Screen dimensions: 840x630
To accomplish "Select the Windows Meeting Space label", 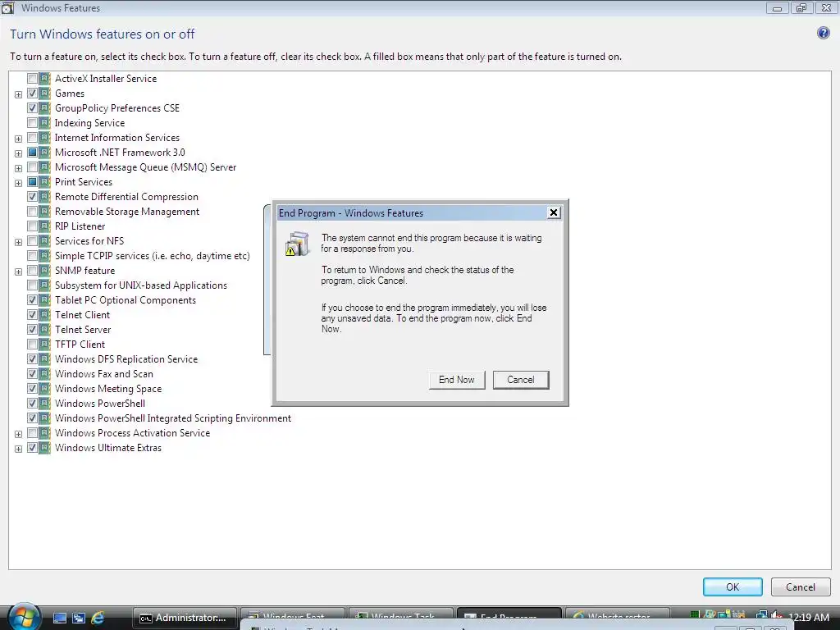I will click(108, 389).
